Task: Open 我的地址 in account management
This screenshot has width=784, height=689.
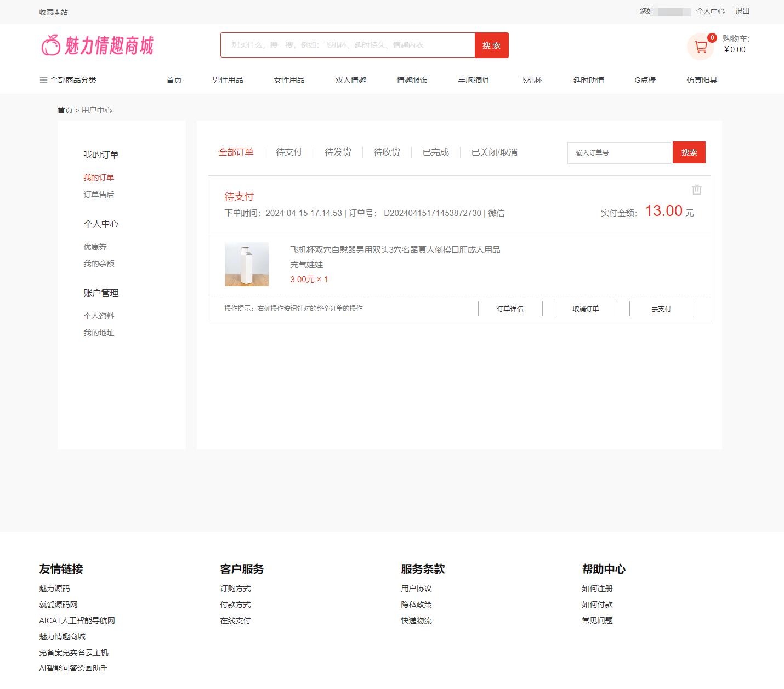Action: tap(99, 333)
